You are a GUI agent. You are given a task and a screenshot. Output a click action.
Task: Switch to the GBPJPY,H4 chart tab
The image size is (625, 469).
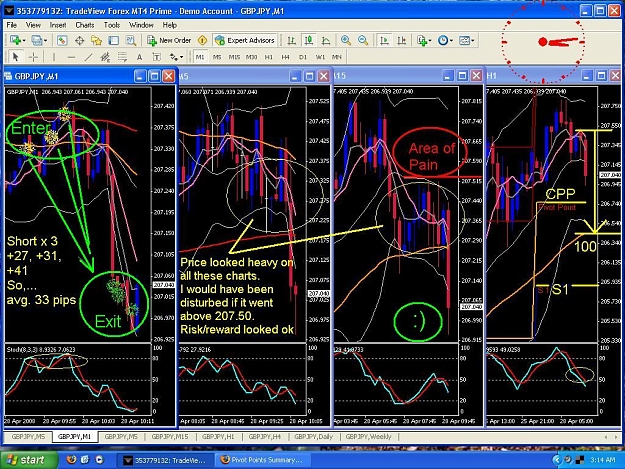tap(265, 437)
